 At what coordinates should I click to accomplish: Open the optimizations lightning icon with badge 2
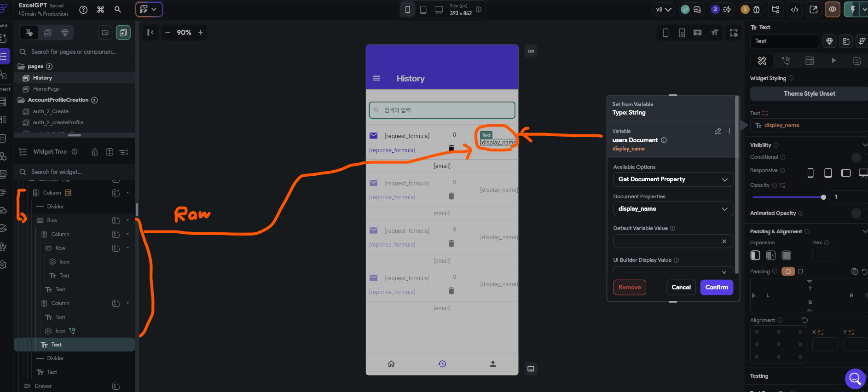click(721, 9)
